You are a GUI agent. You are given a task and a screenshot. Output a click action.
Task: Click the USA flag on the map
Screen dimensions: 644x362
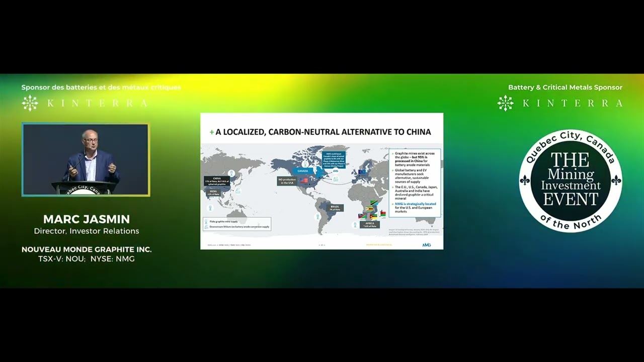[x=304, y=180]
